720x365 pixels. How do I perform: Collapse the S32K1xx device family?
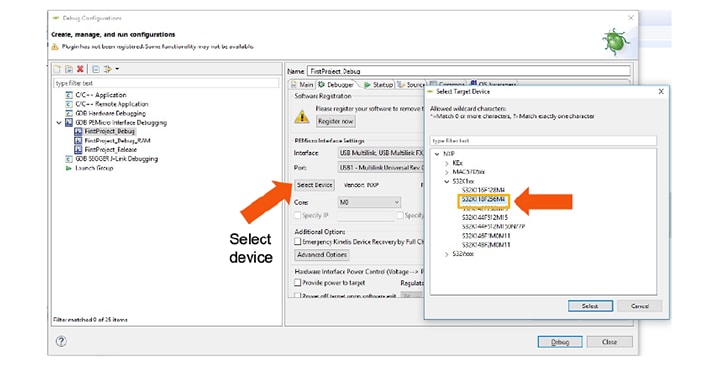point(446,181)
